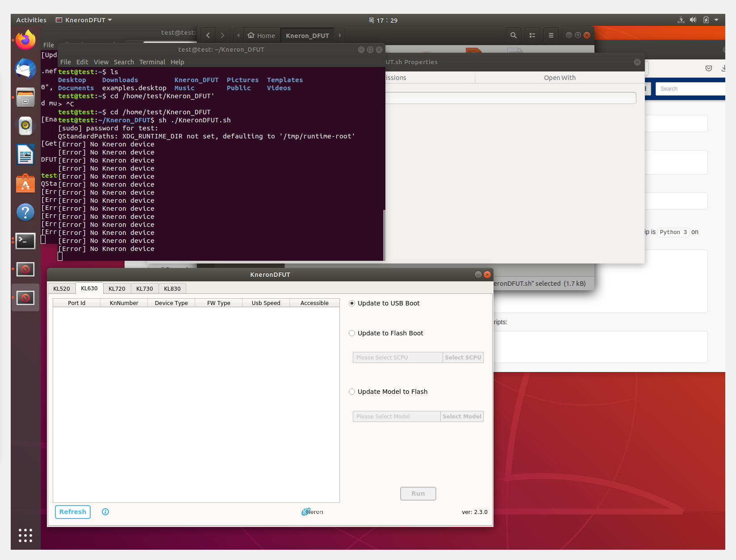Open the terminal Search menu
The image size is (736, 560).
tap(124, 62)
